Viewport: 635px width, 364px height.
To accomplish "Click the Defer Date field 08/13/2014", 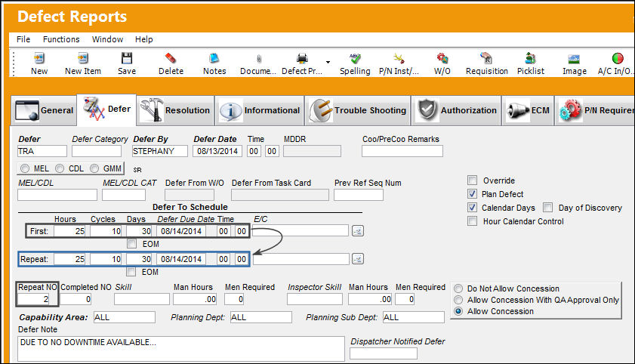I will pos(217,151).
